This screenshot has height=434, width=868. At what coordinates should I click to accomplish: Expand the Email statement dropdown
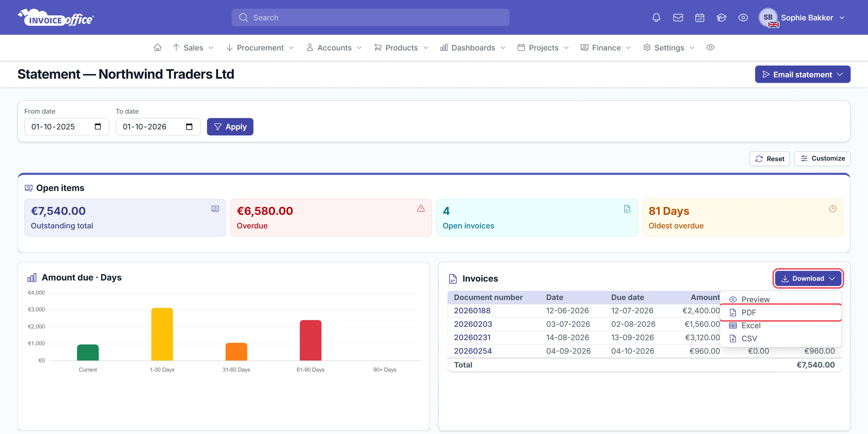pos(803,75)
